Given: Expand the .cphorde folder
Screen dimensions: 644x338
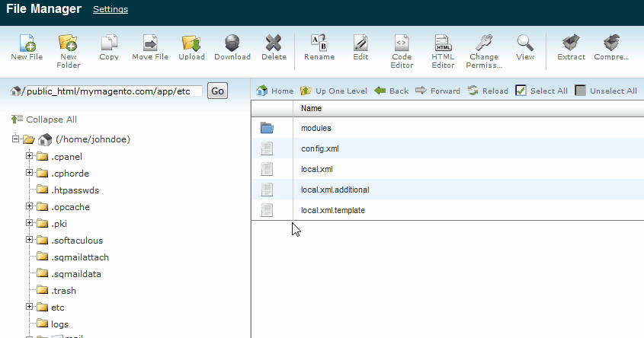Looking at the screenshot, I should (29, 173).
